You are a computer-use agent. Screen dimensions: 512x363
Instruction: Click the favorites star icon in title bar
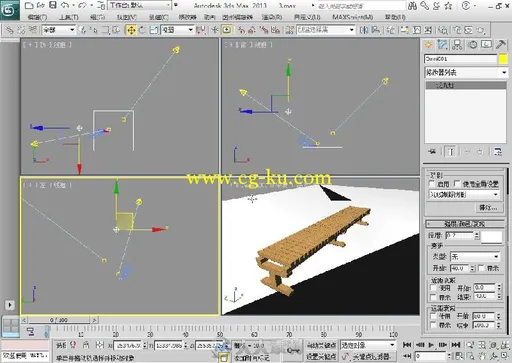[x=448, y=5]
